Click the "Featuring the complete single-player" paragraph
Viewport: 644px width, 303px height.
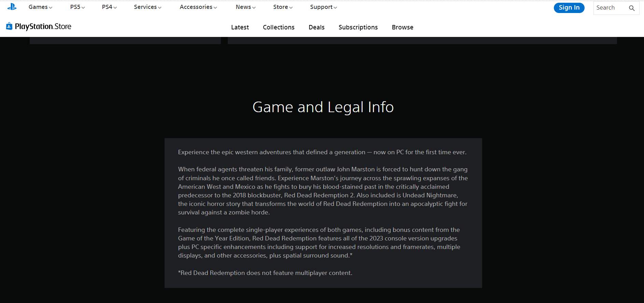pyautogui.click(x=319, y=242)
